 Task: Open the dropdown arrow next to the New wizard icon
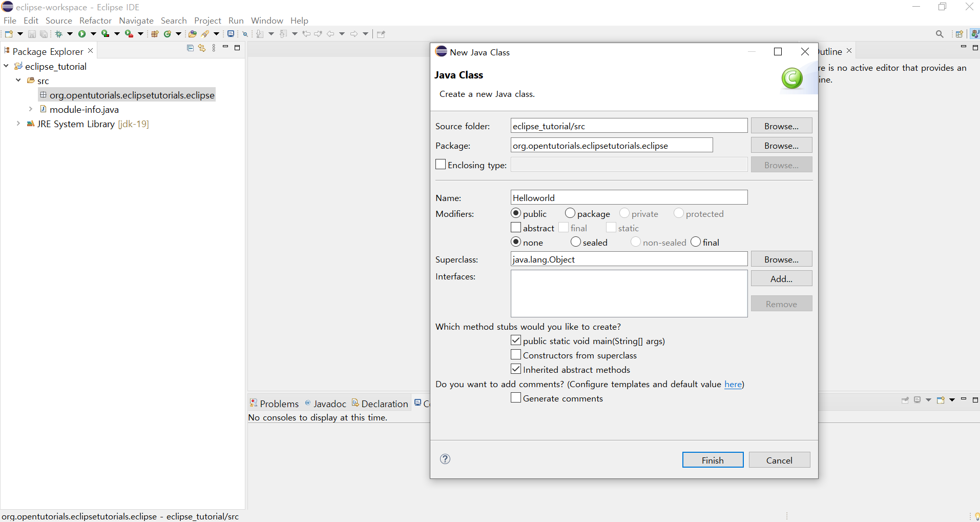tap(20, 34)
